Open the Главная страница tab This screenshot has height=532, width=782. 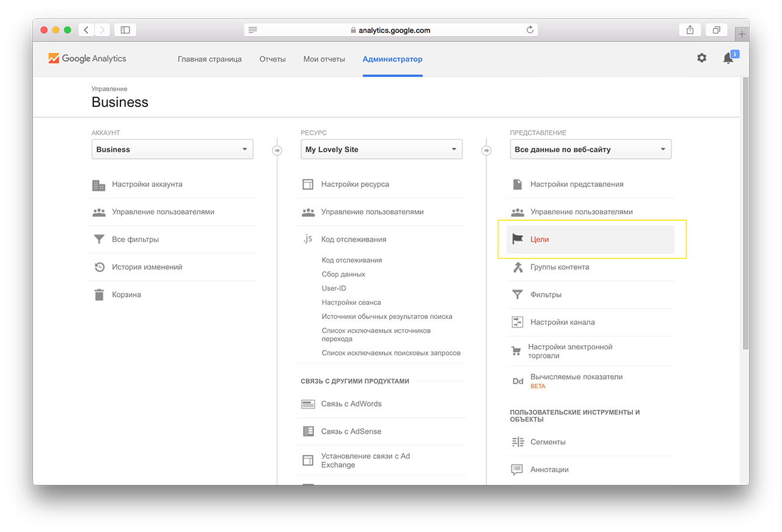(x=210, y=59)
